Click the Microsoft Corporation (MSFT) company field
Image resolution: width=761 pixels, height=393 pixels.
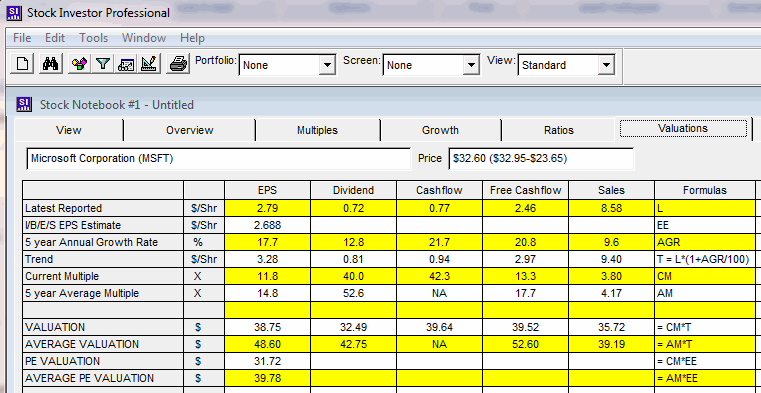[218, 159]
